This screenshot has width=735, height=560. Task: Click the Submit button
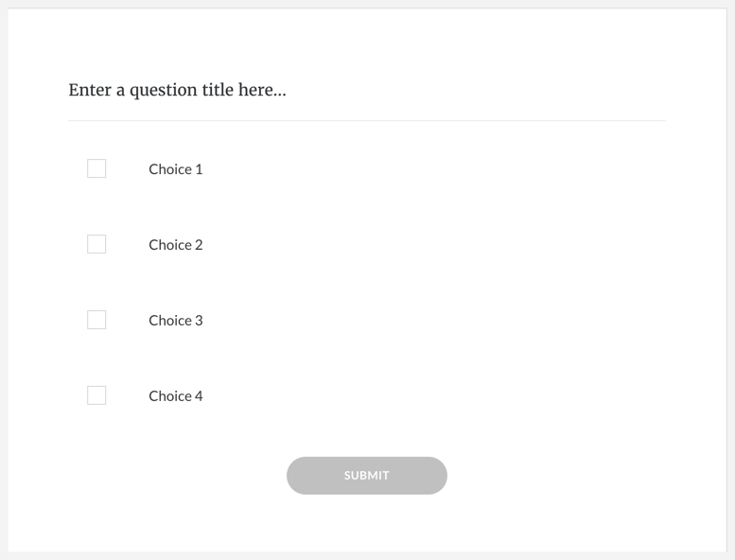coord(367,476)
